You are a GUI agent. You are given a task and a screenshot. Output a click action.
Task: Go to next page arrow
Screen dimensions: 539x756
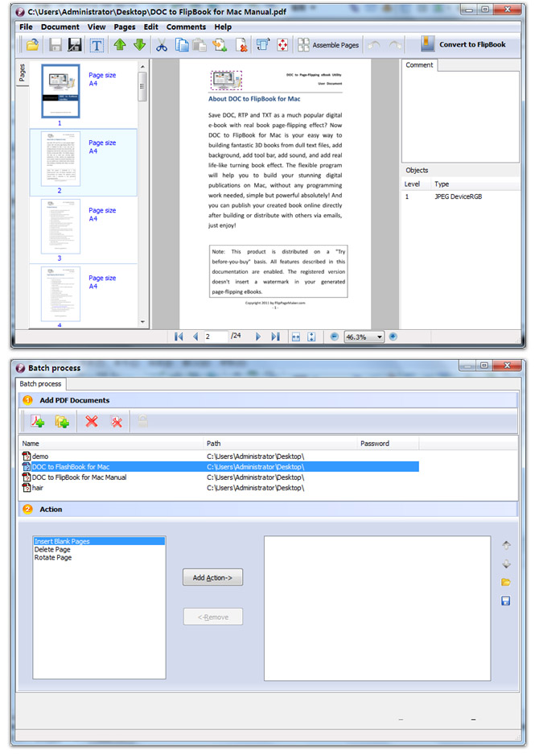click(x=258, y=337)
